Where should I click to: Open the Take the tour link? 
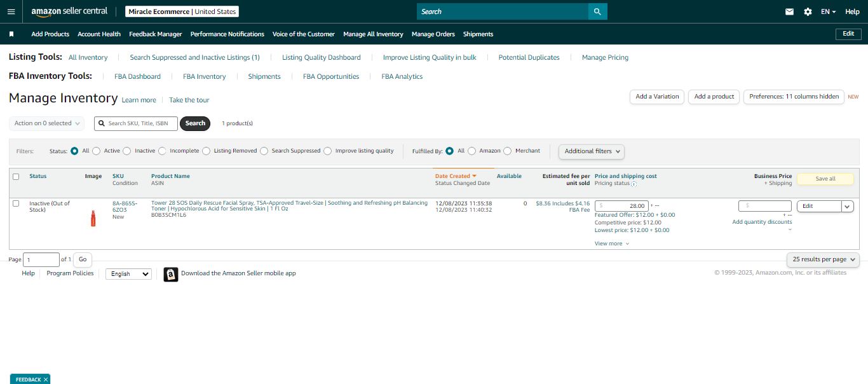(189, 100)
